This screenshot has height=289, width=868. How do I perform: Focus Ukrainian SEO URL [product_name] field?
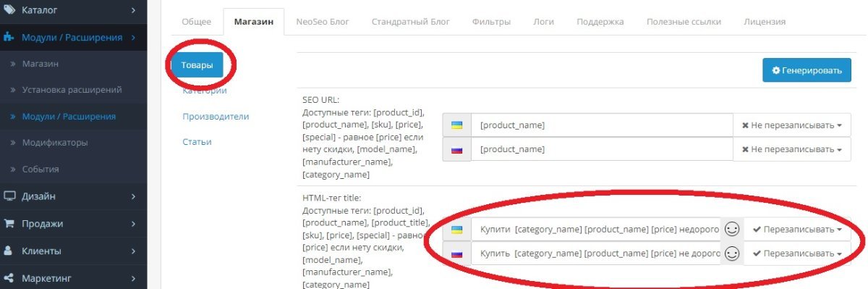(x=602, y=125)
